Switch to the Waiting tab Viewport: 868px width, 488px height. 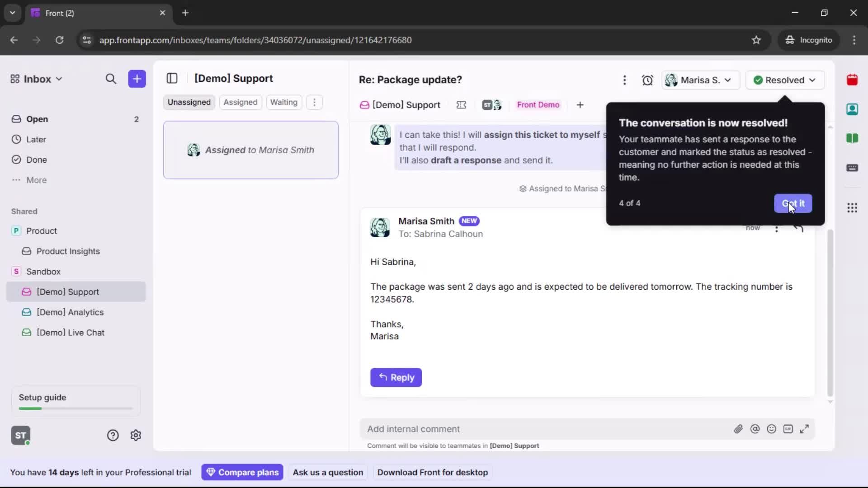click(283, 102)
